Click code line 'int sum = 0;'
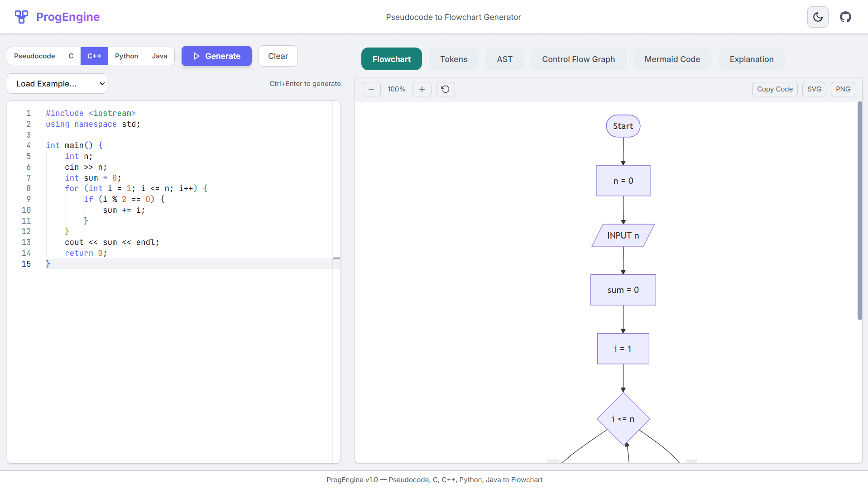The height and width of the screenshot is (488, 868). (x=93, y=178)
